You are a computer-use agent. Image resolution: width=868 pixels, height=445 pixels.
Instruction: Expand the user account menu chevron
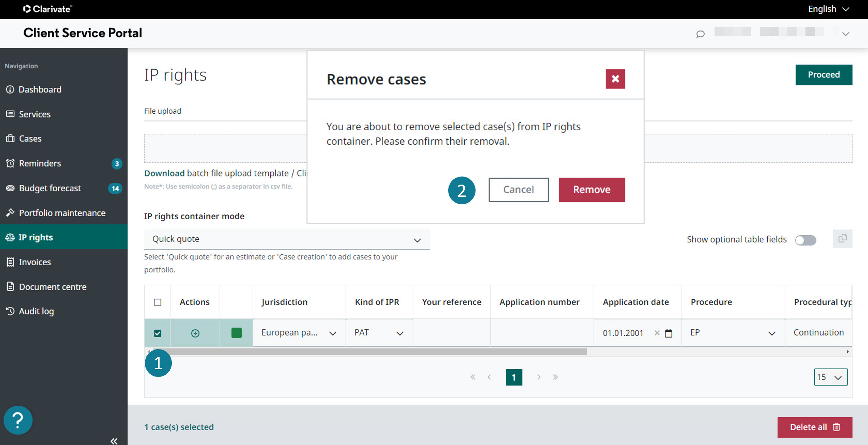846,34
